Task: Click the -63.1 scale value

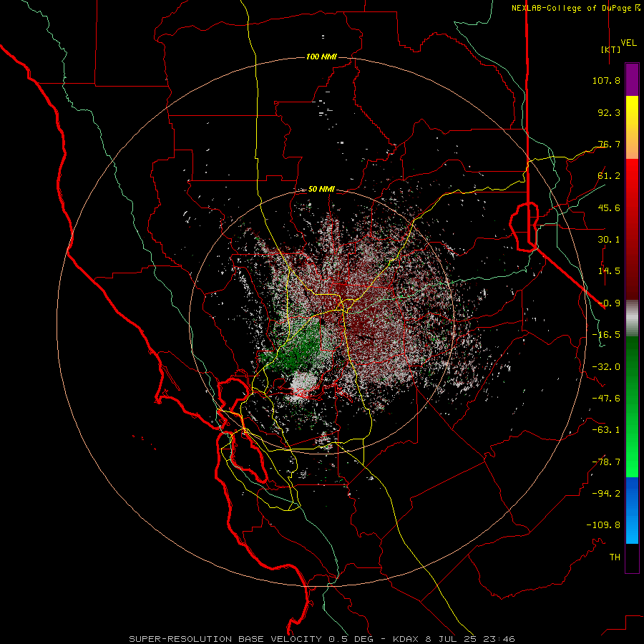Action: [606, 430]
